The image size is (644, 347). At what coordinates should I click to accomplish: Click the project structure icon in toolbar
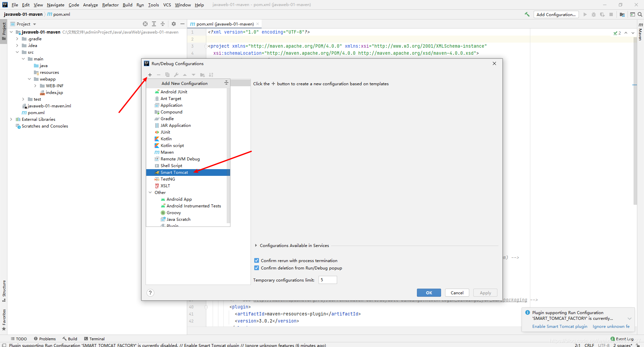click(x=622, y=14)
